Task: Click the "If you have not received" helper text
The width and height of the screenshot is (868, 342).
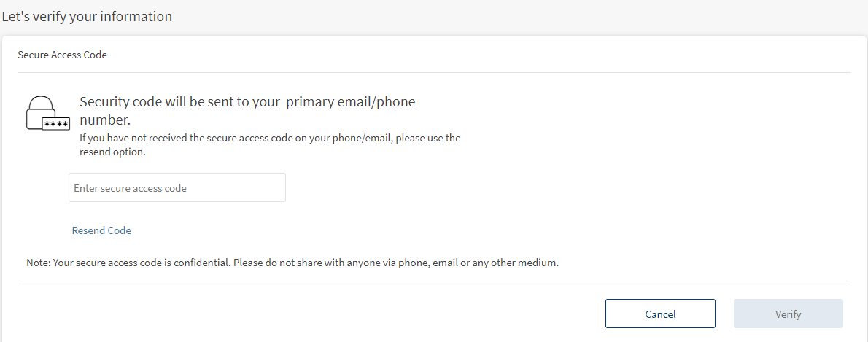Action: (270, 138)
